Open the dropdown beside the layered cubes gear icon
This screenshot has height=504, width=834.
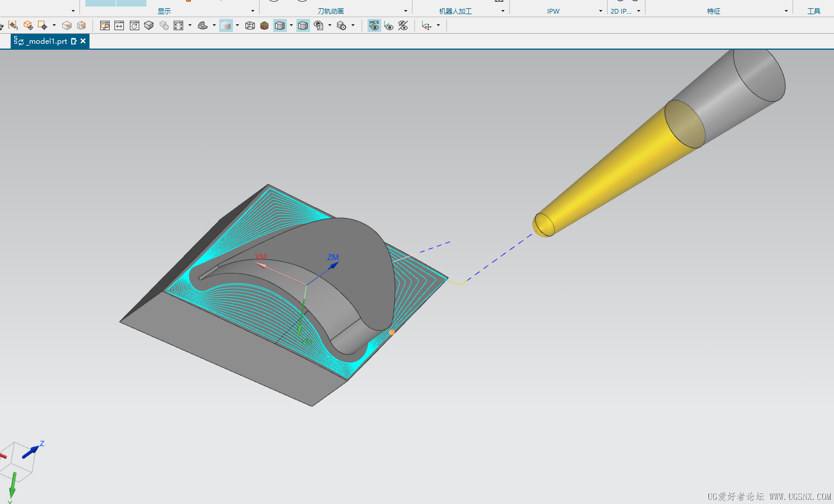pos(353,25)
